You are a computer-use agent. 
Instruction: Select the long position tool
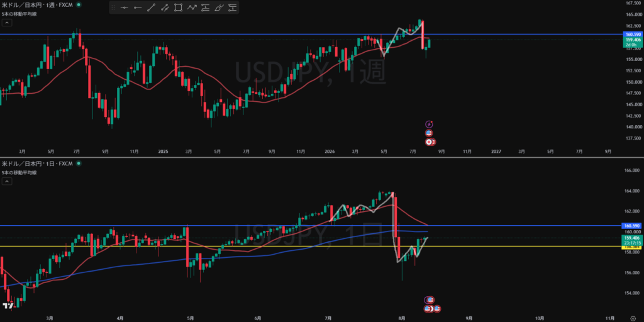click(x=206, y=8)
